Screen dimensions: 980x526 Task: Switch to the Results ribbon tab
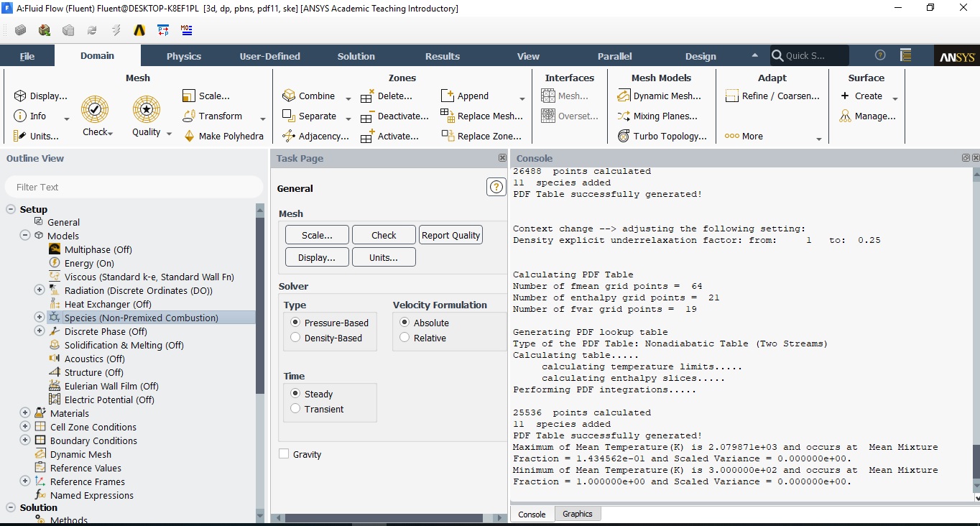click(x=443, y=56)
